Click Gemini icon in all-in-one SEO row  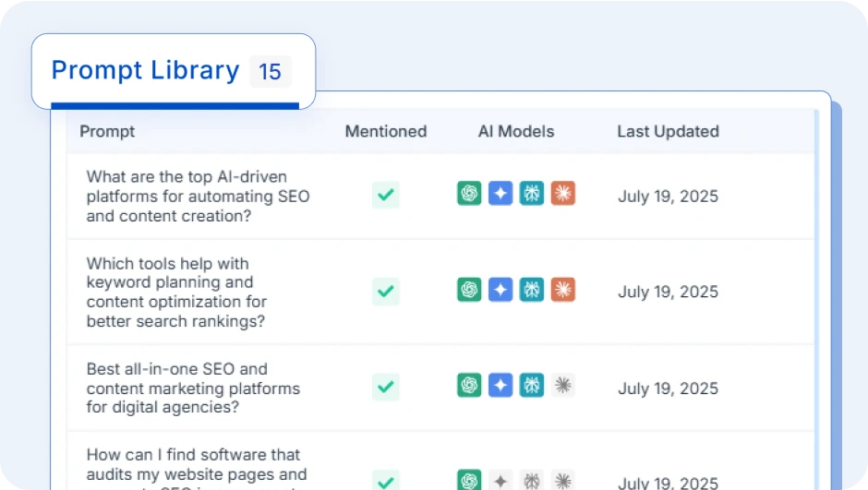[500, 386]
